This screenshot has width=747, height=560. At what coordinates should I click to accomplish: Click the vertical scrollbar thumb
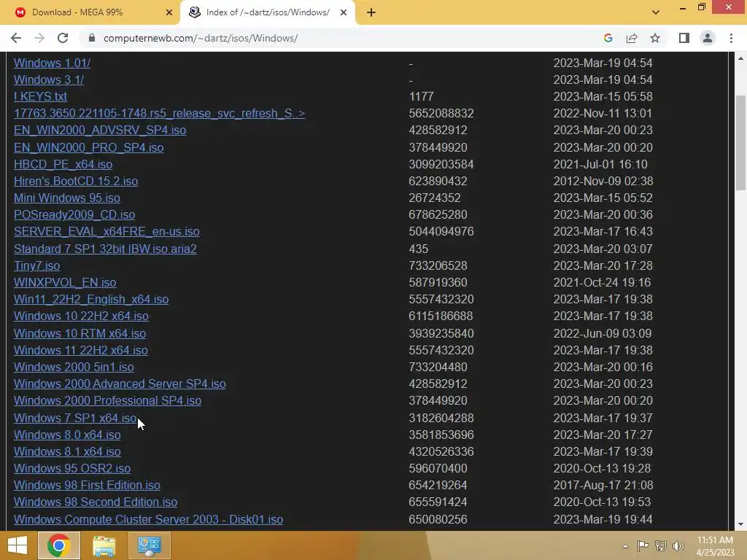point(740,143)
